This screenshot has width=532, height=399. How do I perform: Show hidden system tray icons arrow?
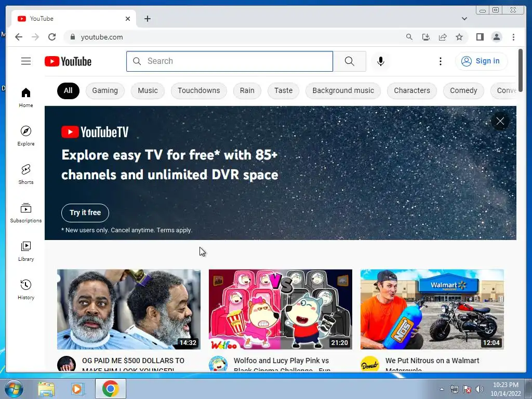pyautogui.click(x=442, y=389)
